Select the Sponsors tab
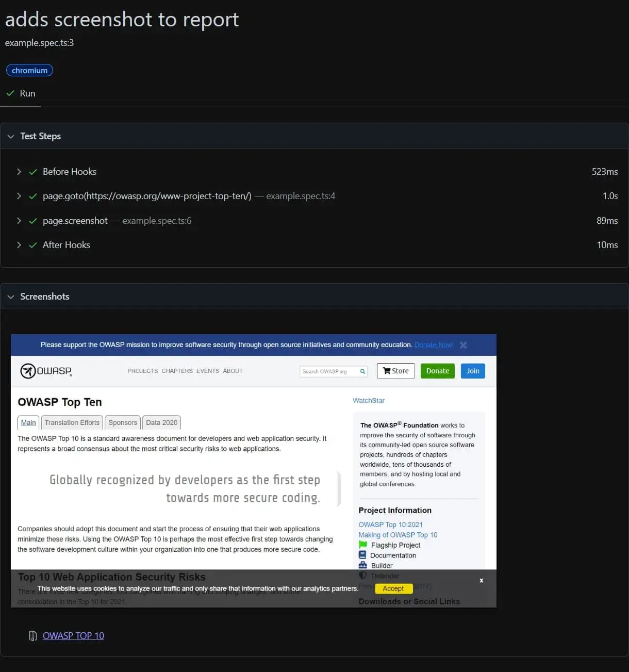The width and height of the screenshot is (629, 672). point(123,422)
